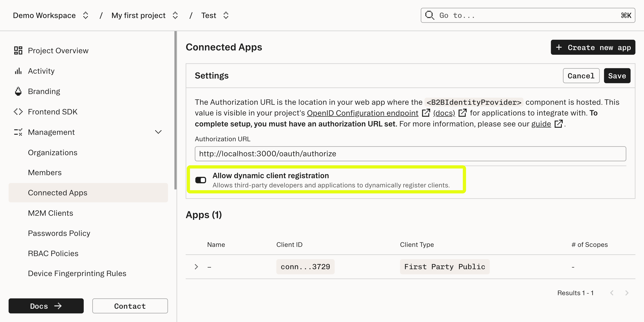This screenshot has height=322, width=644.
Task: Select the Activity bar chart icon
Action: 18,71
